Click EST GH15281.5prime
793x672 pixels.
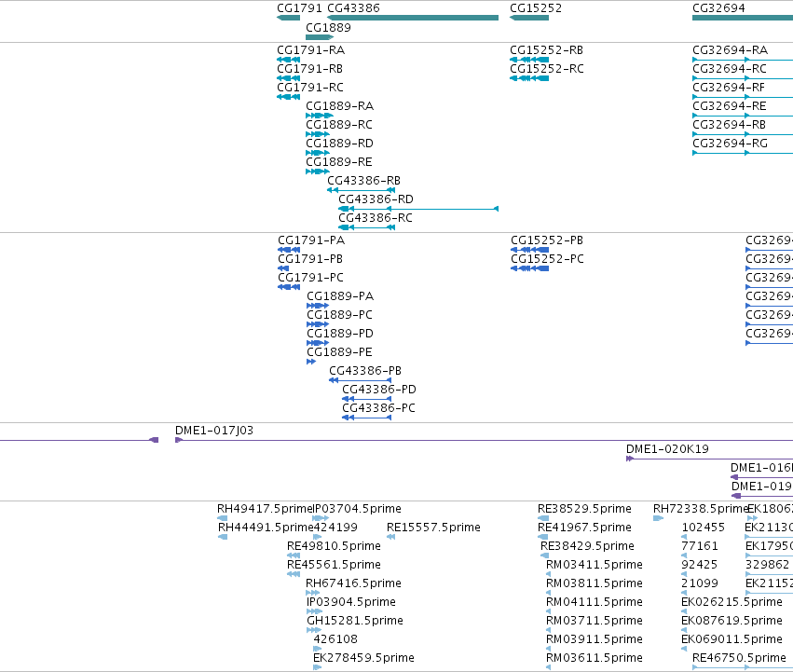[x=355, y=621]
